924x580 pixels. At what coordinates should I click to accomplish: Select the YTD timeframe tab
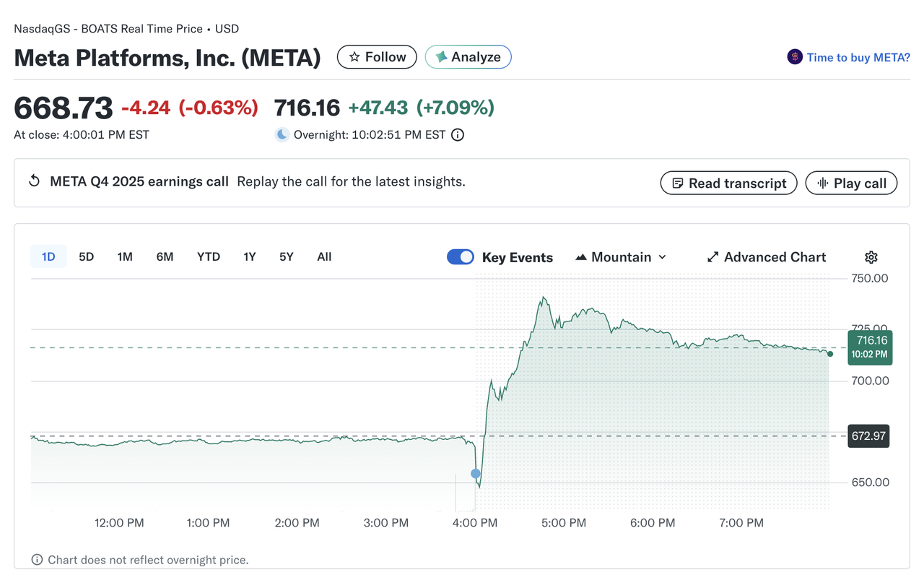click(208, 256)
